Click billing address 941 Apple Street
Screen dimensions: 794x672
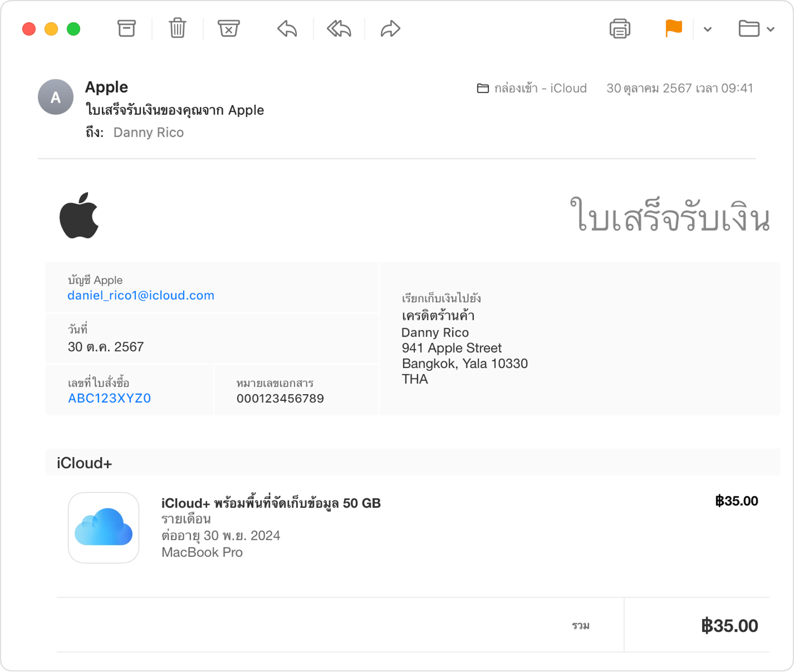(x=452, y=348)
